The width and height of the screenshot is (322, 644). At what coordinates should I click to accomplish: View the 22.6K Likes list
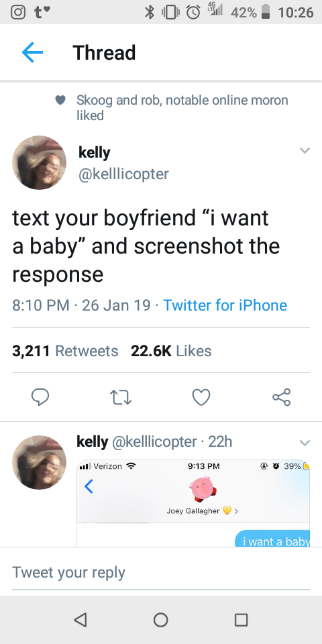[171, 351]
